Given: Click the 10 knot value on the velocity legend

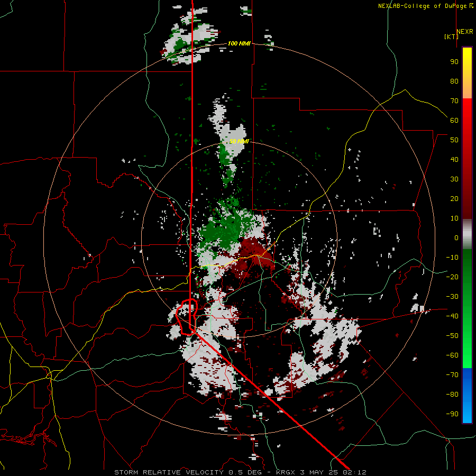Looking at the screenshot, I should pos(454,218).
